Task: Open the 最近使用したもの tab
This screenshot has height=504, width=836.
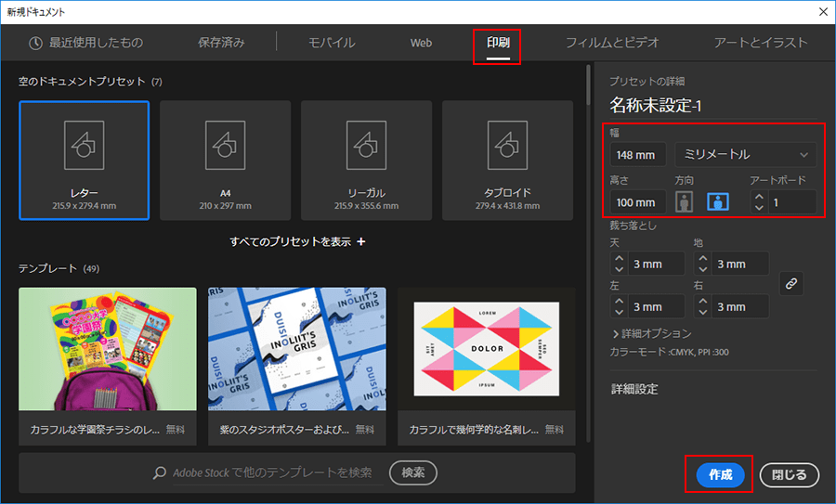Action: 85,43
